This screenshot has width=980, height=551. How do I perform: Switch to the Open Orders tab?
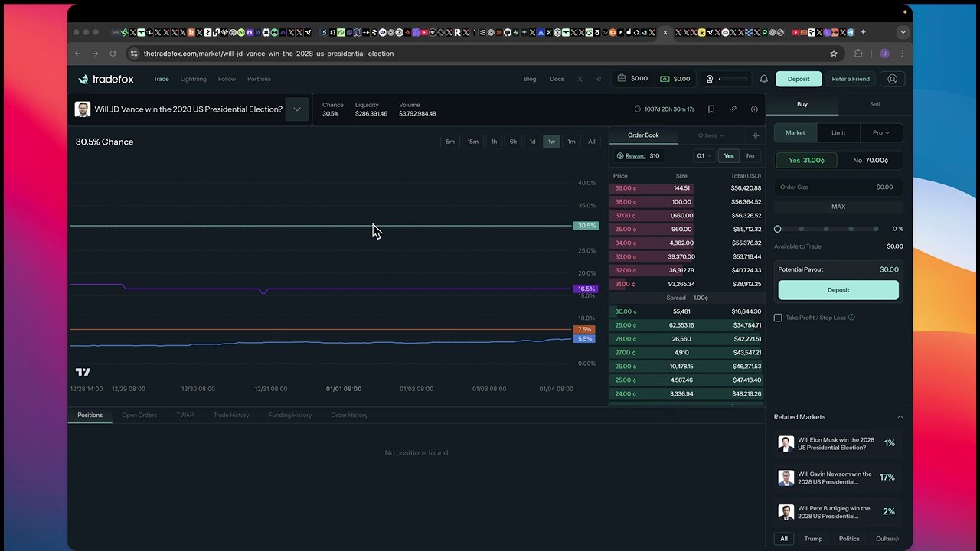pyautogui.click(x=139, y=415)
